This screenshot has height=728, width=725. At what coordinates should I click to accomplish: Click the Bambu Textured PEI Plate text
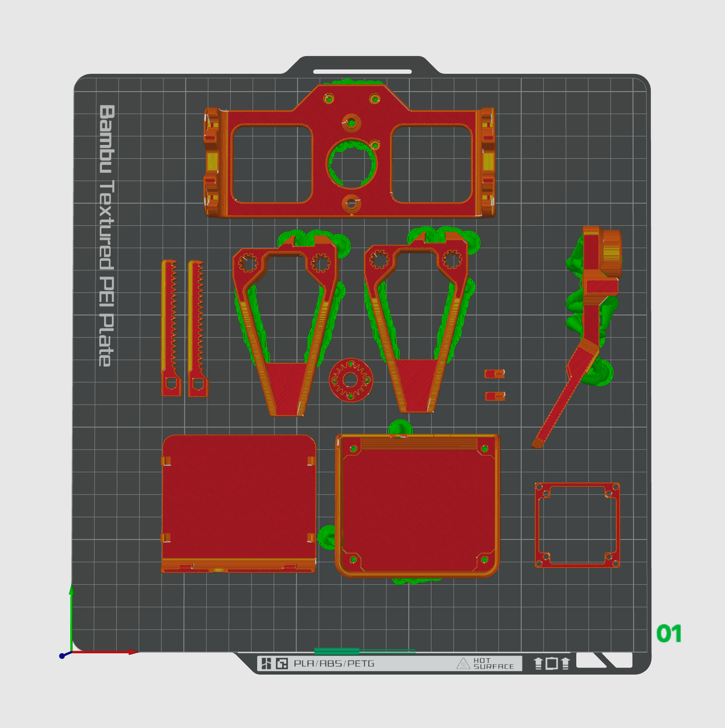click(106, 236)
